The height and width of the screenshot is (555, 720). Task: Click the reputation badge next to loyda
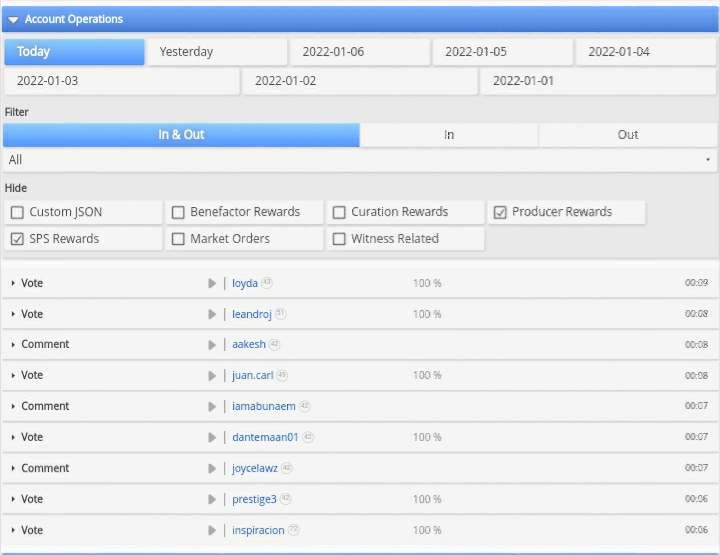pyautogui.click(x=267, y=282)
